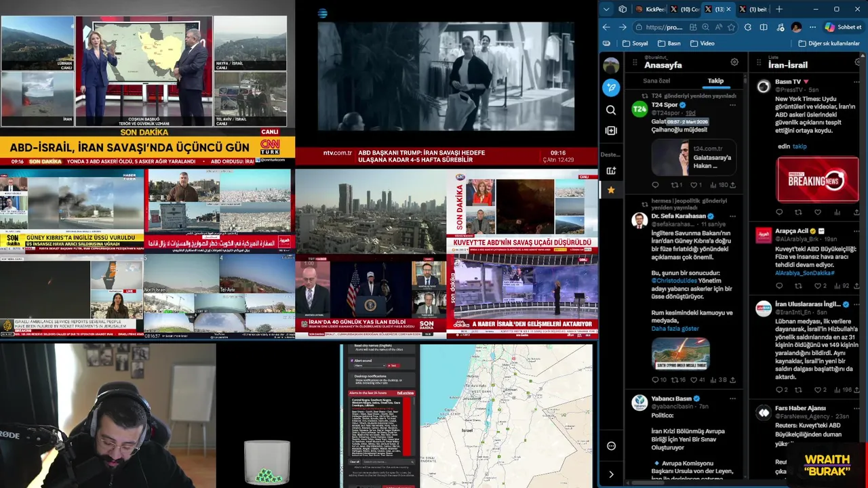Image resolution: width=868 pixels, height=488 pixels.
Task: Open the tab search dropdown in Edge
Action: tap(606, 9)
